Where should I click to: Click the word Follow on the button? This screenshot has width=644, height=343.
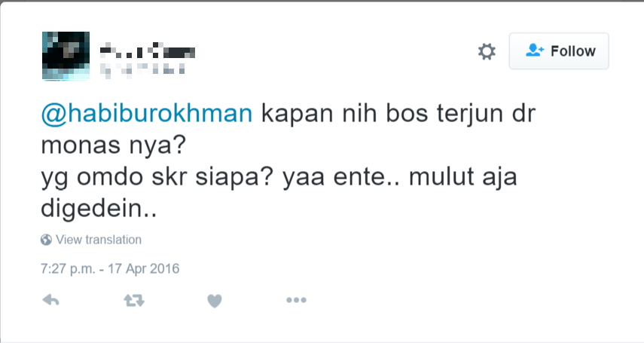[573, 51]
